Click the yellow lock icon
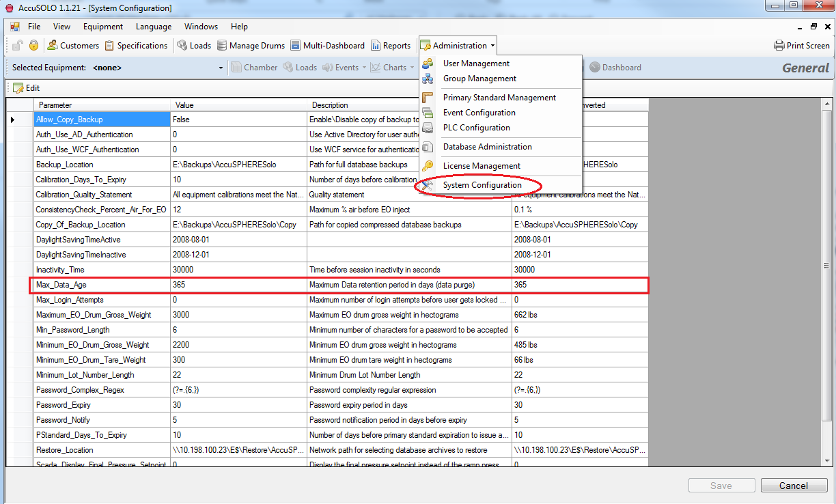The image size is (836, 504). [33, 46]
